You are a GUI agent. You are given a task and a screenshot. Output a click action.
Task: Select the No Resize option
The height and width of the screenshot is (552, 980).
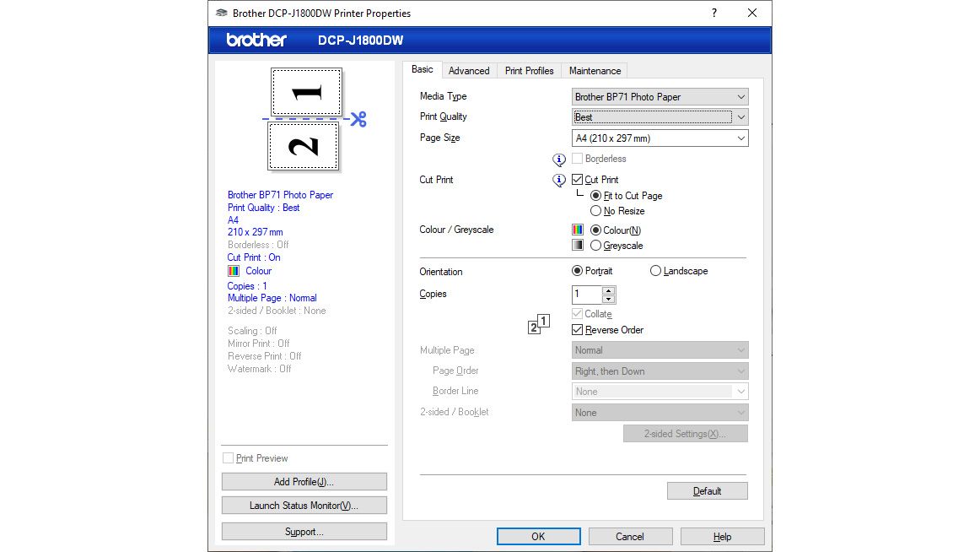[595, 211]
